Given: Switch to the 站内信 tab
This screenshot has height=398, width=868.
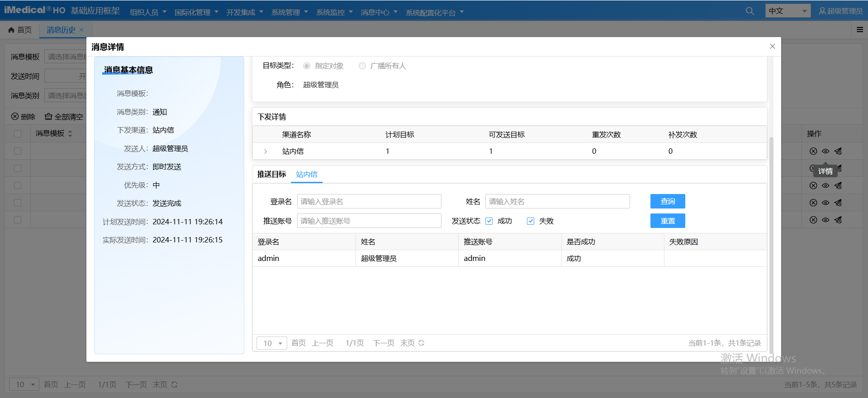Looking at the screenshot, I should pos(306,175).
